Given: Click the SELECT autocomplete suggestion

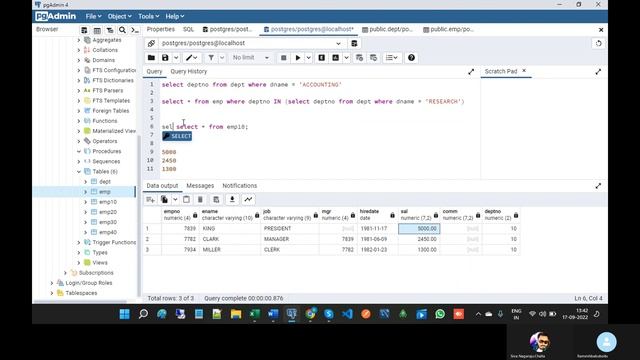Looking at the screenshot, I should coord(177,136).
